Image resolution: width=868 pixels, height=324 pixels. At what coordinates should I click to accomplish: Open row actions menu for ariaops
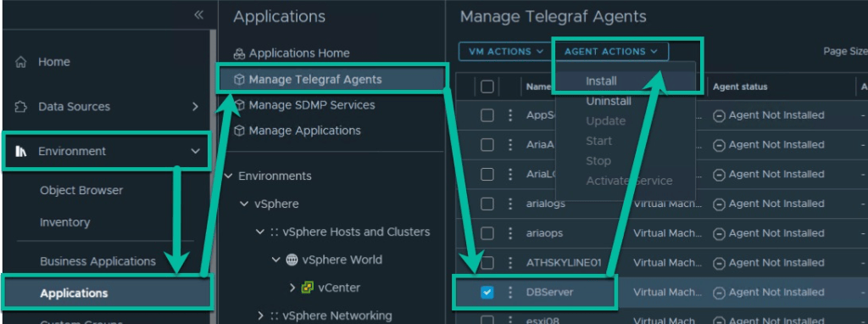[x=510, y=233]
